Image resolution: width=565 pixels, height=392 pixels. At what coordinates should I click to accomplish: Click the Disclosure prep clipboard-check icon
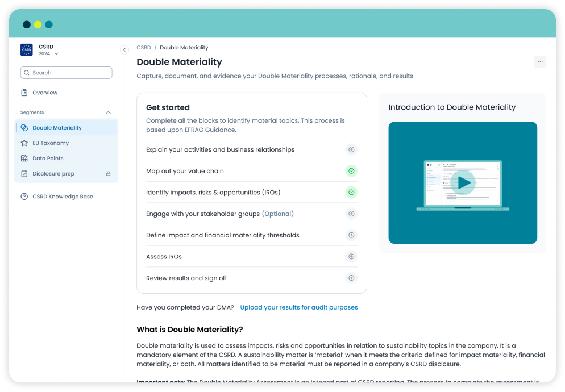pyautogui.click(x=24, y=174)
